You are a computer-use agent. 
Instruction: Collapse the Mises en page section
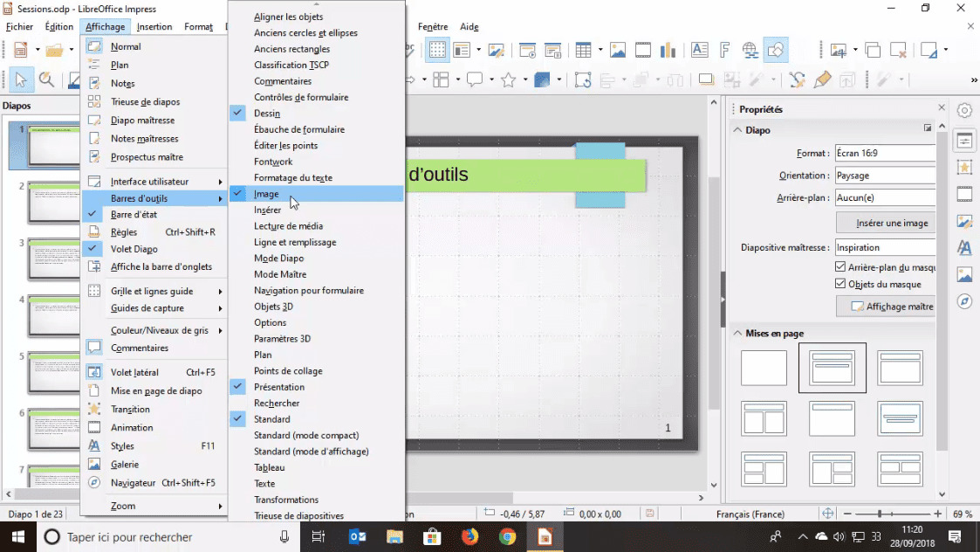click(x=737, y=334)
